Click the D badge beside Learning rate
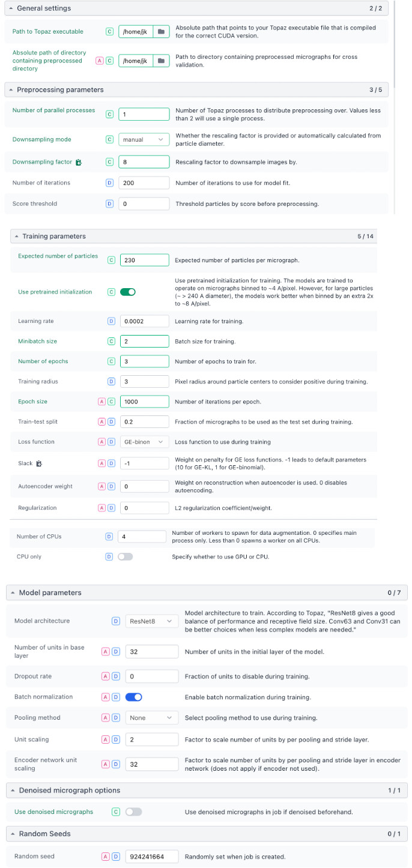This screenshot has height=868, width=412. [x=111, y=321]
